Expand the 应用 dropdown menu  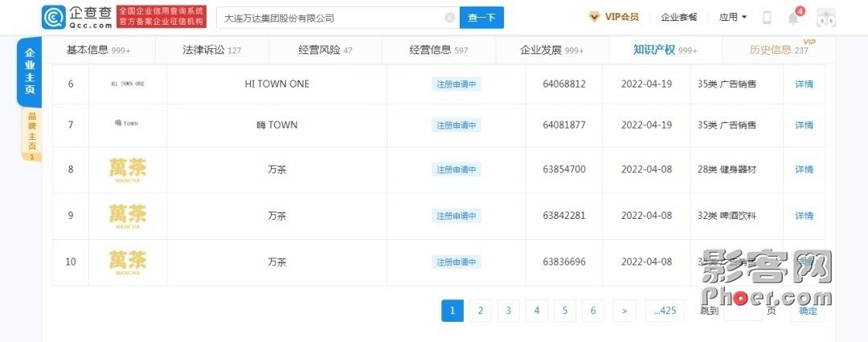[733, 17]
